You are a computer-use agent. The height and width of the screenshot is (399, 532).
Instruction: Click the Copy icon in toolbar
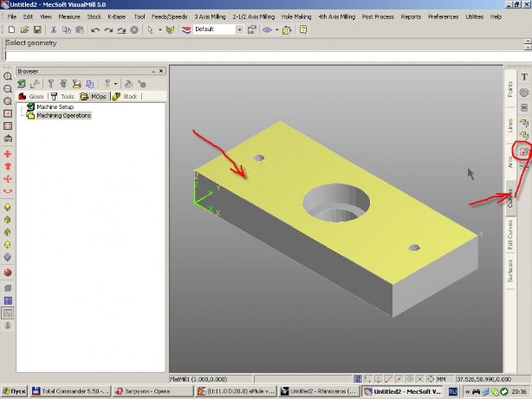tap(67, 29)
